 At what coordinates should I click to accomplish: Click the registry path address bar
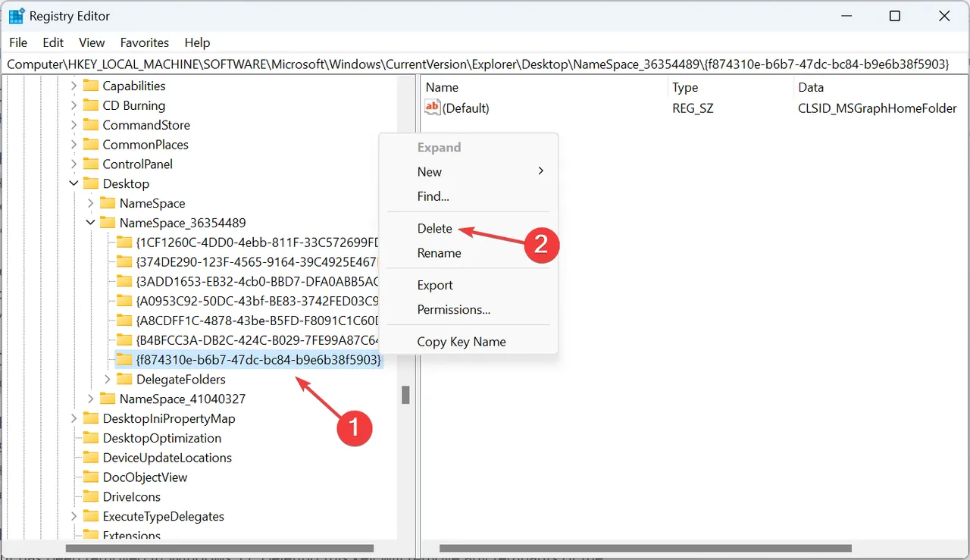485,64
